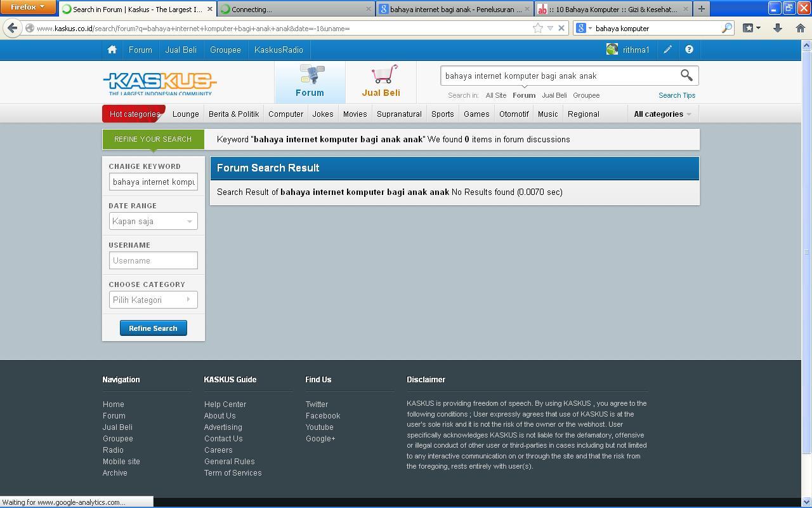Viewport: 812px width, 508px height.
Task: Click the Kaskus logo
Action: pyautogui.click(x=159, y=84)
